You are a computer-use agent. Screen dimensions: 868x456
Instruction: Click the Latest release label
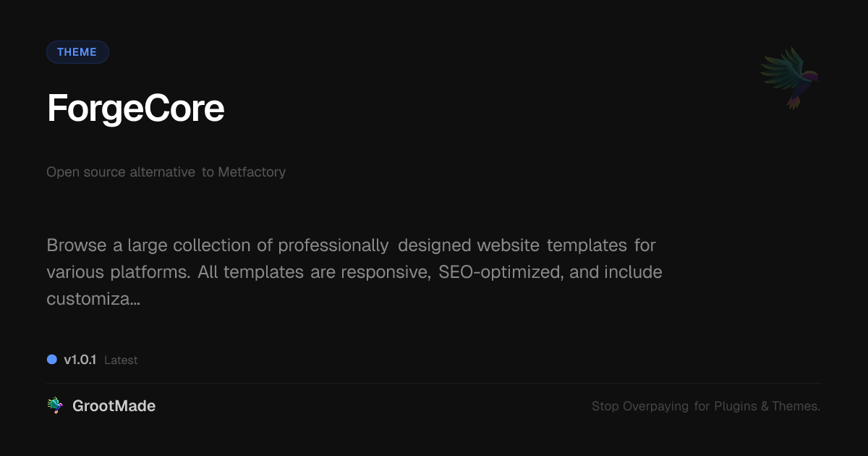121,360
